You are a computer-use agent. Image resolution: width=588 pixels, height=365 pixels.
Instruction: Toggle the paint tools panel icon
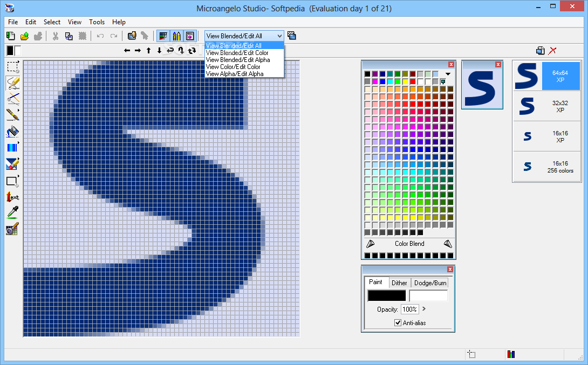click(176, 36)
